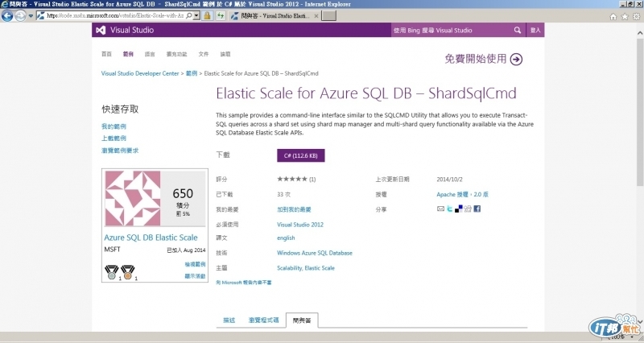This screenshot has width=644, height=343.
Task: Open 瀏覽範例要求 quick access link
Action: click(x=120, y=151)
